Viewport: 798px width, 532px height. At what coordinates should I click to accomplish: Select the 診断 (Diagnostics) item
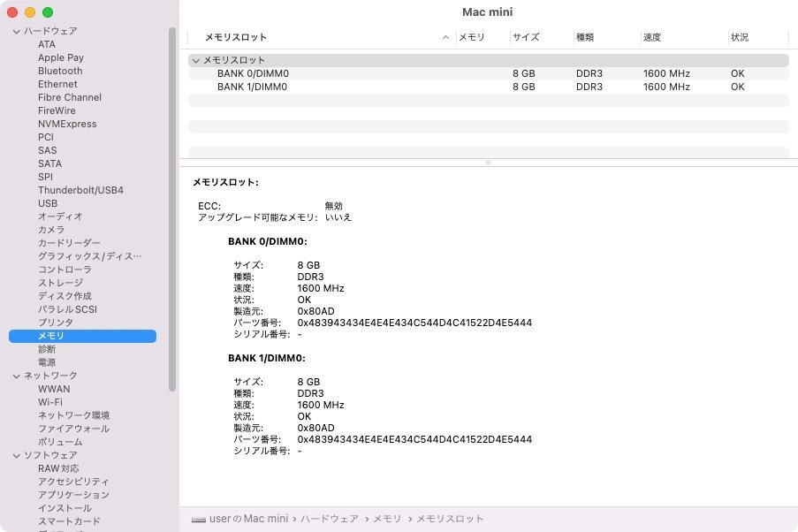[48, 349]
